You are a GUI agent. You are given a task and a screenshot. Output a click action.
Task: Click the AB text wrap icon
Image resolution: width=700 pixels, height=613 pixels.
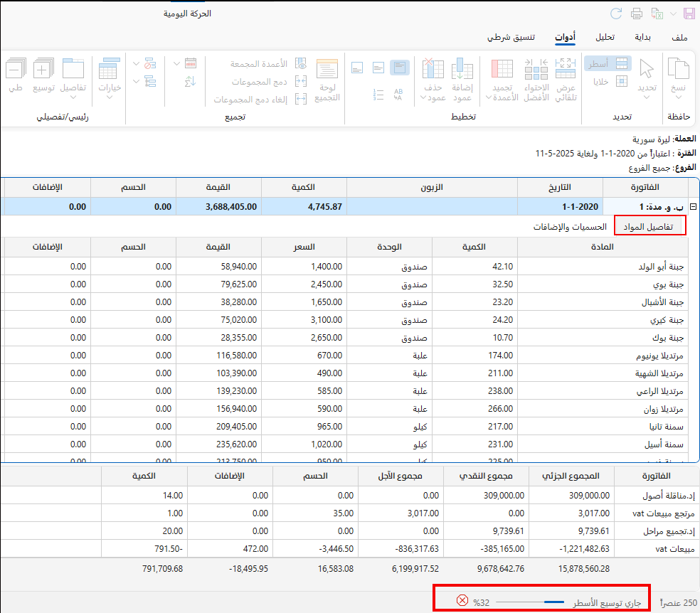[x=398, y=95]
